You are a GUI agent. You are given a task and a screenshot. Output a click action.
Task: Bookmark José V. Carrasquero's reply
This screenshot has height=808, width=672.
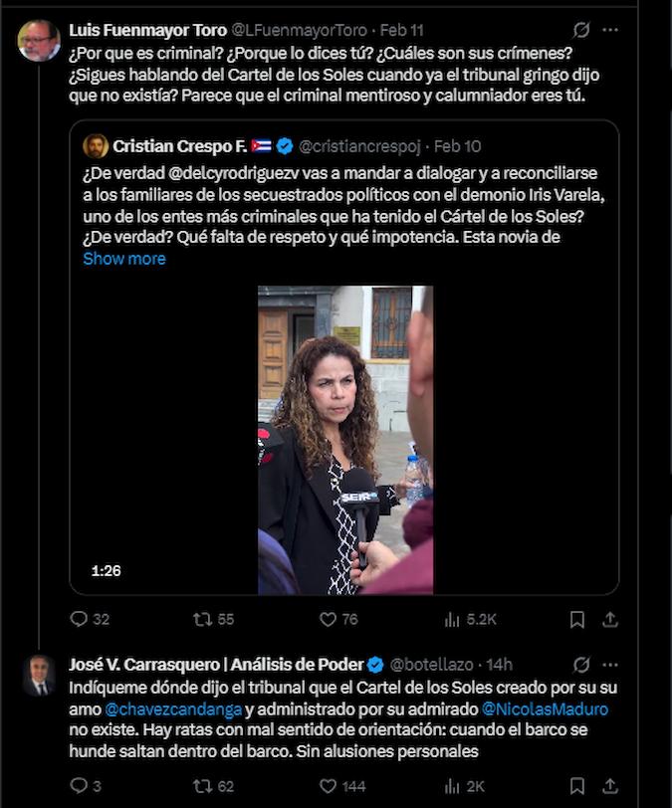tap(577, 786)
